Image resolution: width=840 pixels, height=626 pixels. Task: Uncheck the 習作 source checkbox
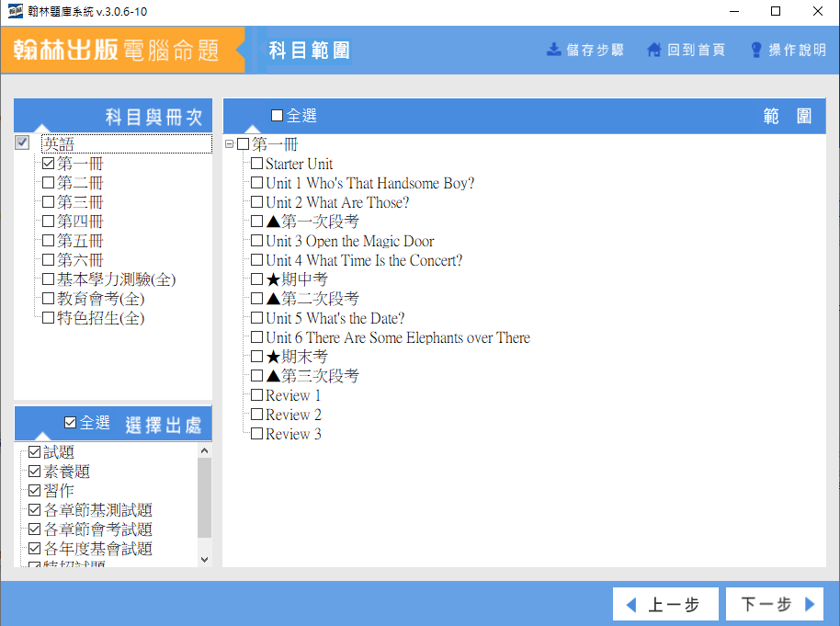pos(35,490)
